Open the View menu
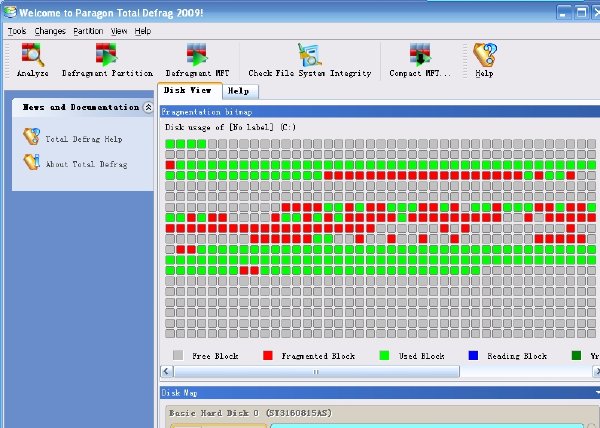The width and height of the screenshot is (600, 428). tap(119, 31)
